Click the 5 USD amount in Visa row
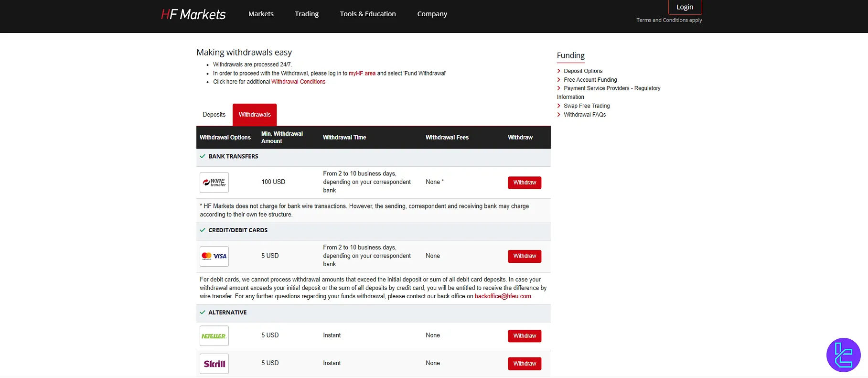Viewport: 868px width, 378px height. [270, 256]
